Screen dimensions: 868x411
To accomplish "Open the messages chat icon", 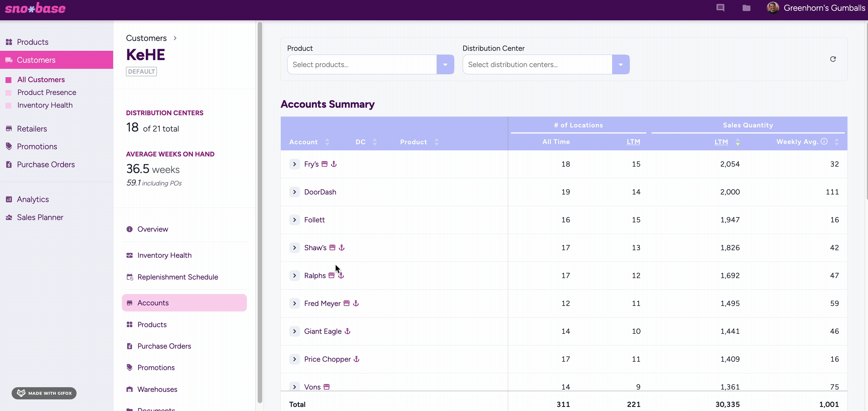I will 720,8.
